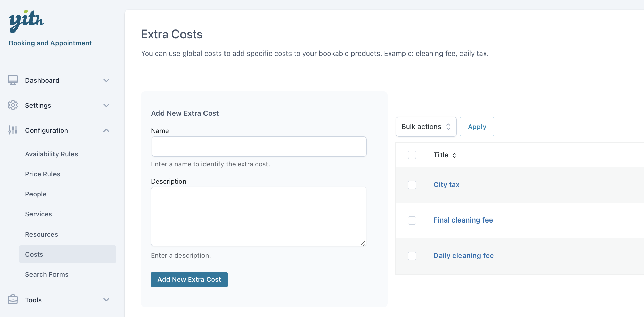Image resolution: width=644 pixels, height=317 pixels.
Task: Expand the Tools menu chevron
Action: click(106, 300)
